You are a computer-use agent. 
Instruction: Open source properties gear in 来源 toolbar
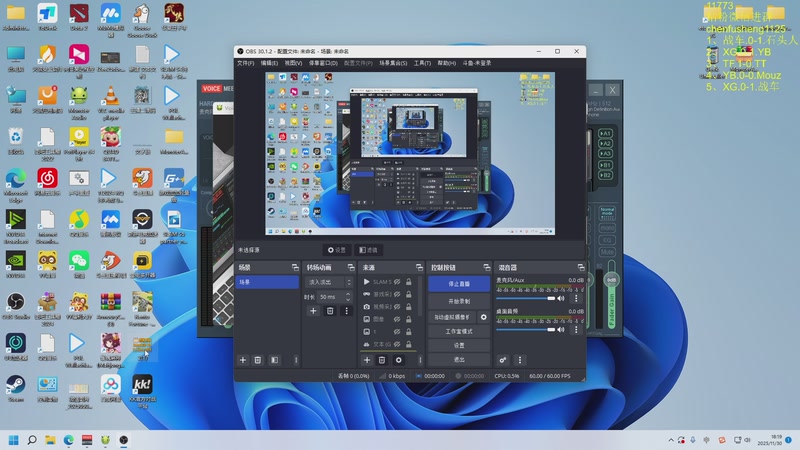point(398,360)
